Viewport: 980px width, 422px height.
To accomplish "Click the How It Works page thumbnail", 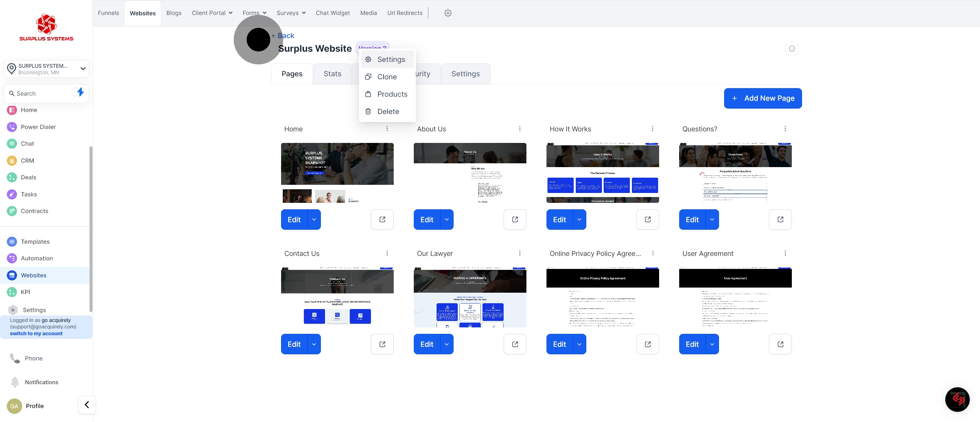I will 602,173.
